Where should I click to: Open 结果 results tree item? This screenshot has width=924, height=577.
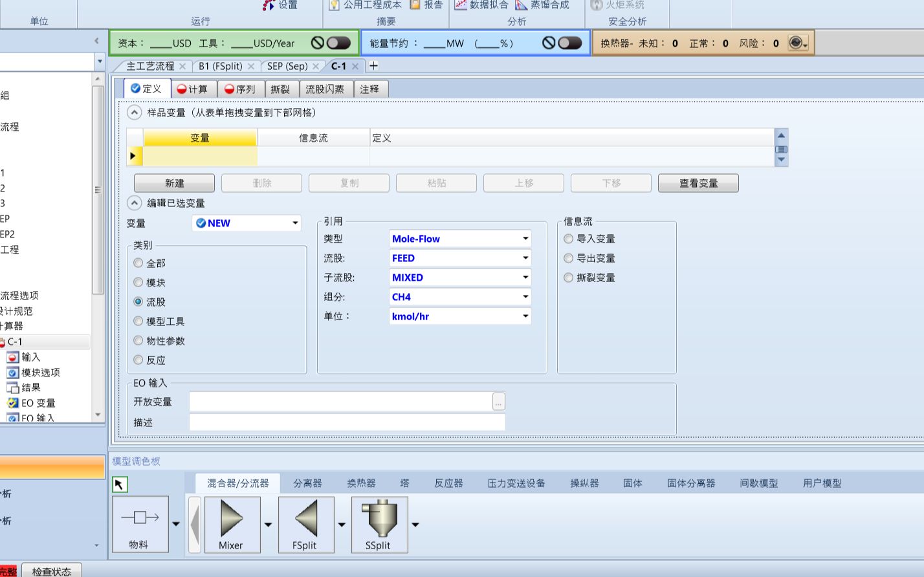[24, 387]
